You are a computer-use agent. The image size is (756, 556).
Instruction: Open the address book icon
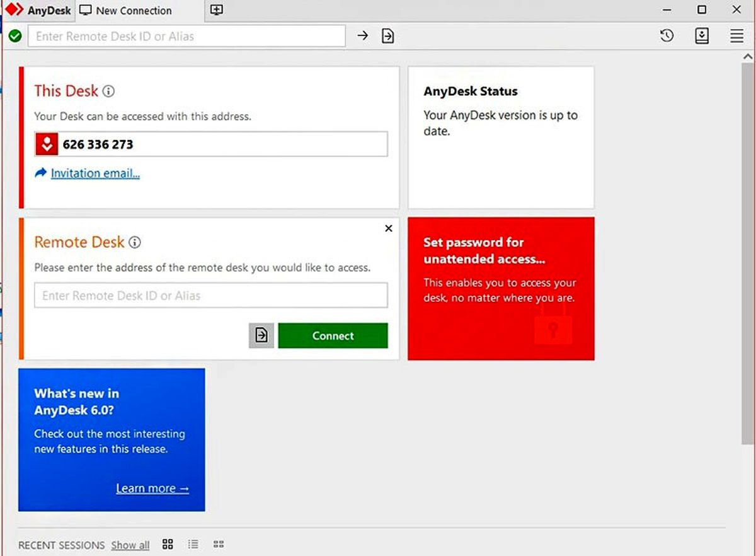click(x=702, y=36)
